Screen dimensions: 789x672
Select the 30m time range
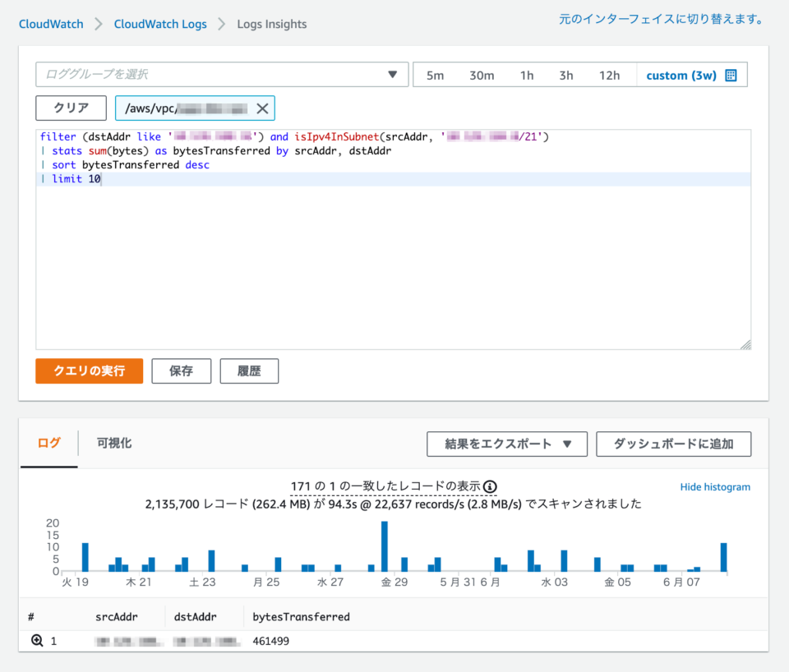[x=482, y=76]
